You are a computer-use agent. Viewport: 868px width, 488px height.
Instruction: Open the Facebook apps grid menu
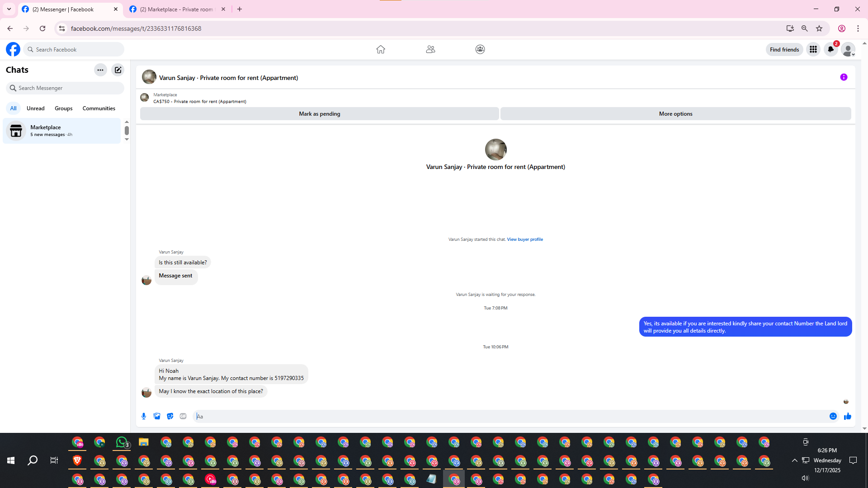tap(813, 49)
